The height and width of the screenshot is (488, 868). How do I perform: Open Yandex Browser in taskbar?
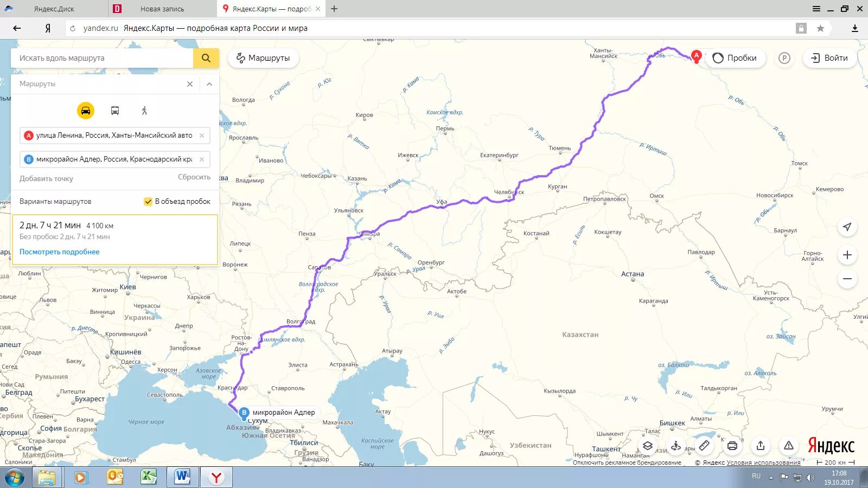pos(216,478)
